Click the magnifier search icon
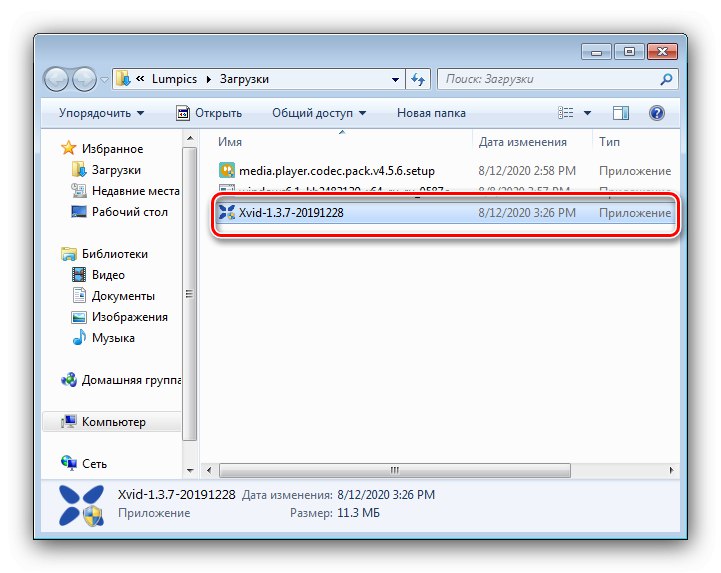This screenshot has width=721, height=573. point(666,79)
